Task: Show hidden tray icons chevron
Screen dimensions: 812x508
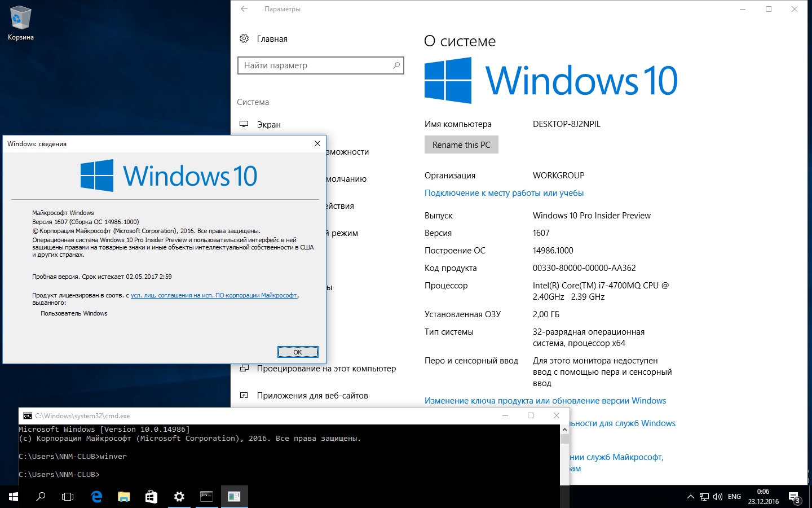Action: 690,497
